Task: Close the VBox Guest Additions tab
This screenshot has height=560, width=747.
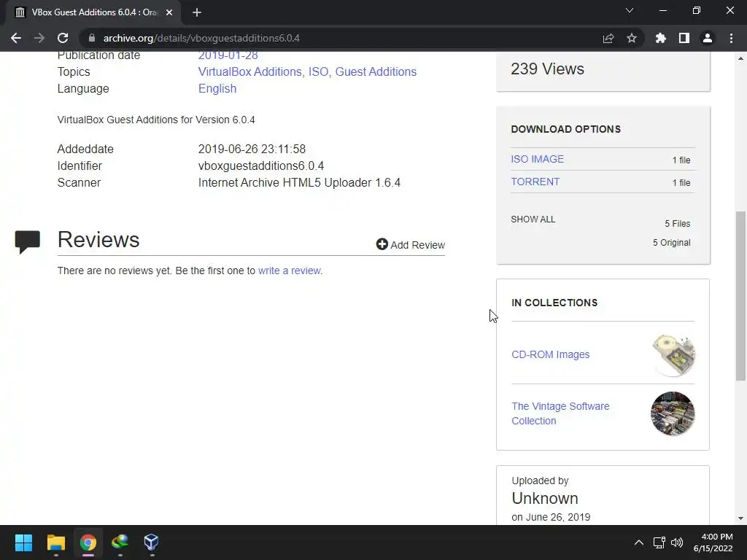Action: tap(169, 12)
